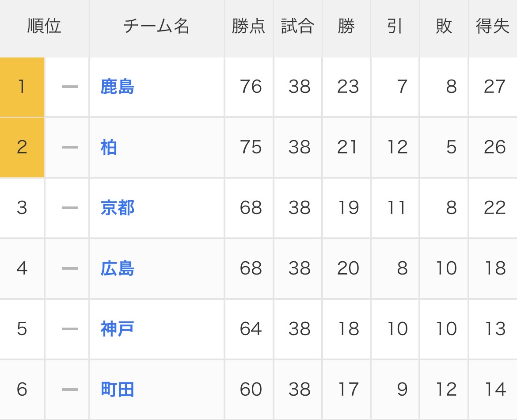Click the rank-change dash icon beside 柏
Viewport: 517px width, 420px height.
point(69,147)
